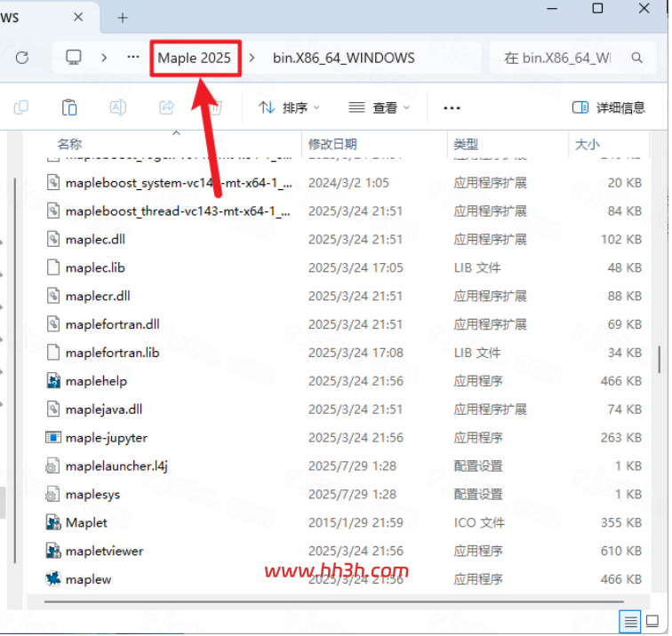Click the This PC monitor icon
The image size is (672, 636).
pyautogui.click(x=73, y=57)
